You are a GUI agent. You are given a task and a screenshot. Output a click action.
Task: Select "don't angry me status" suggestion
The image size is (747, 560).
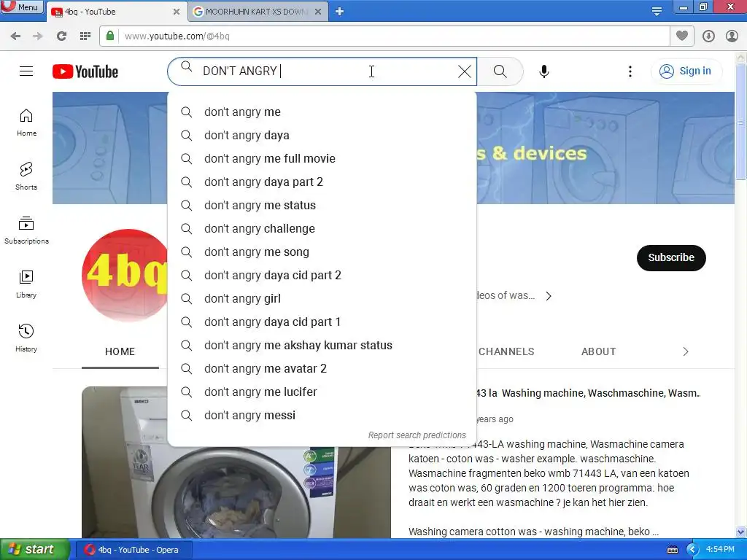322,205
